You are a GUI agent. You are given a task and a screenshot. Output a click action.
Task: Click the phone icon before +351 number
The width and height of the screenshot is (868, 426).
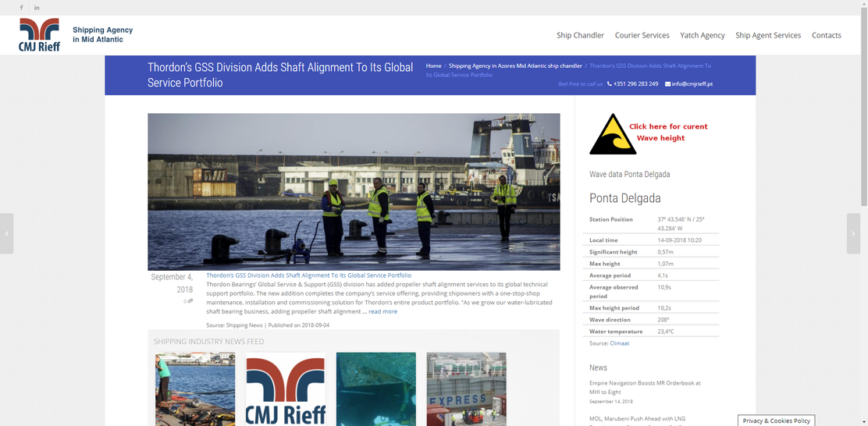tap(610, 84)
